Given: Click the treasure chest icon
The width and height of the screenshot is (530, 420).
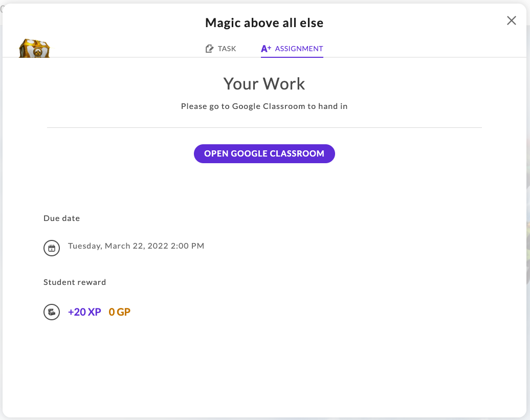Looking at the screenshot, I should click(x=34, y=49).
